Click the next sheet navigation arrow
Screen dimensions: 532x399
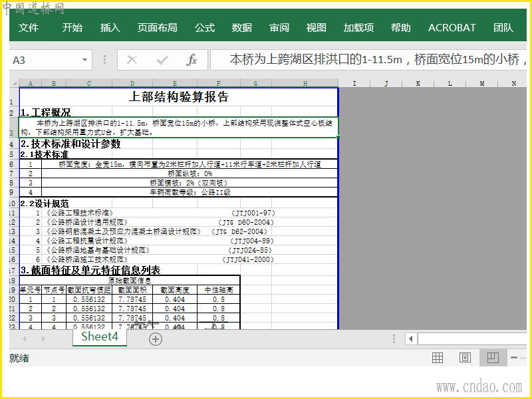43,338
